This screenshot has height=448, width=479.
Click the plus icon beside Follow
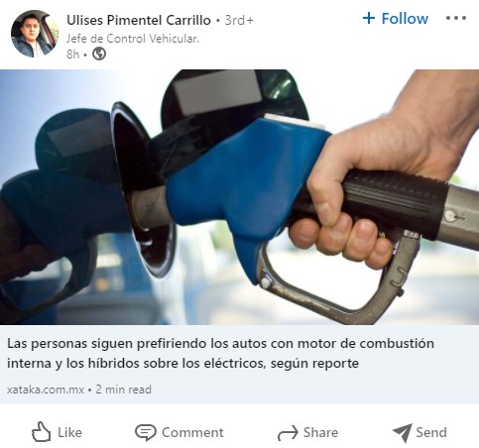tap(369, 18)
